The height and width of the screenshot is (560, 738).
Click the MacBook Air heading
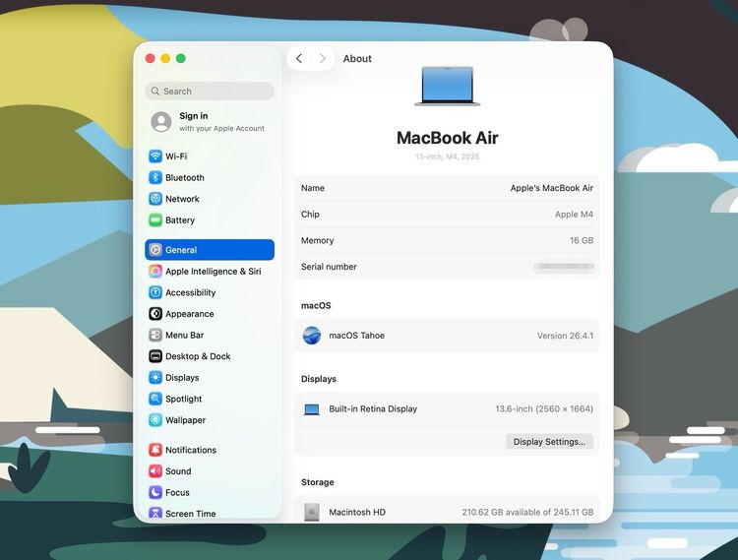[447, 138]
